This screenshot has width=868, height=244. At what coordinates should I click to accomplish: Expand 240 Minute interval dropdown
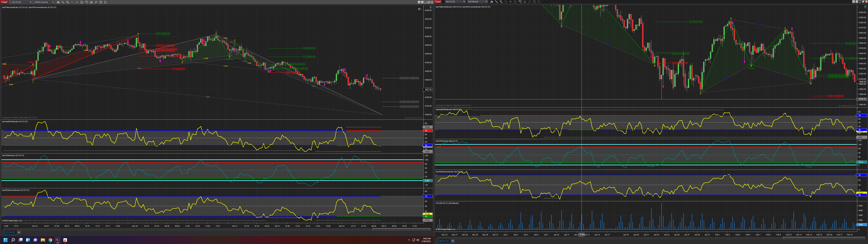(x=487, y=2)
